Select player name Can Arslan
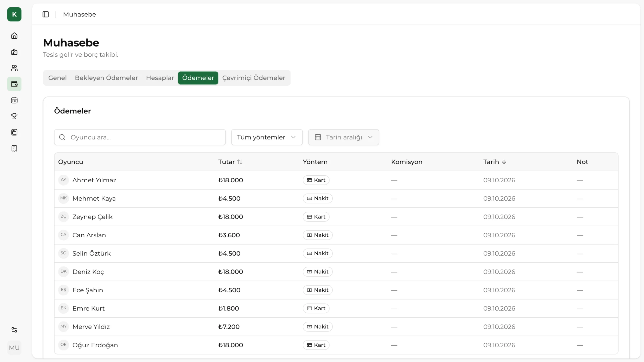The height and width of the screenshot is (362, 644). click(x=89, y=235)
